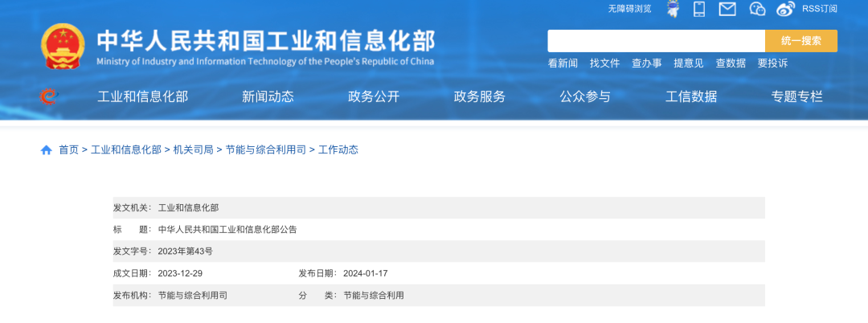Open the 政务公开 navigation menu

pyautogui.click(x=374, y=96)
